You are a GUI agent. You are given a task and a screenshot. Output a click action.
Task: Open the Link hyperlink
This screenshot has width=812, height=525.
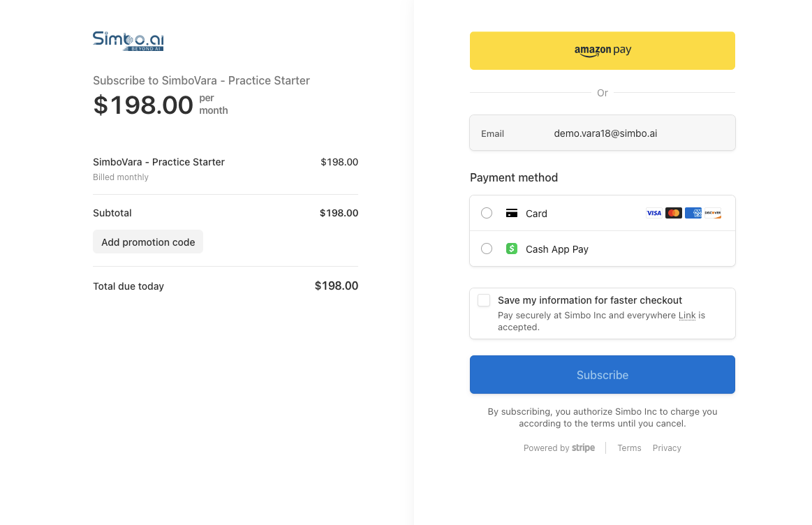click(687, 316)
